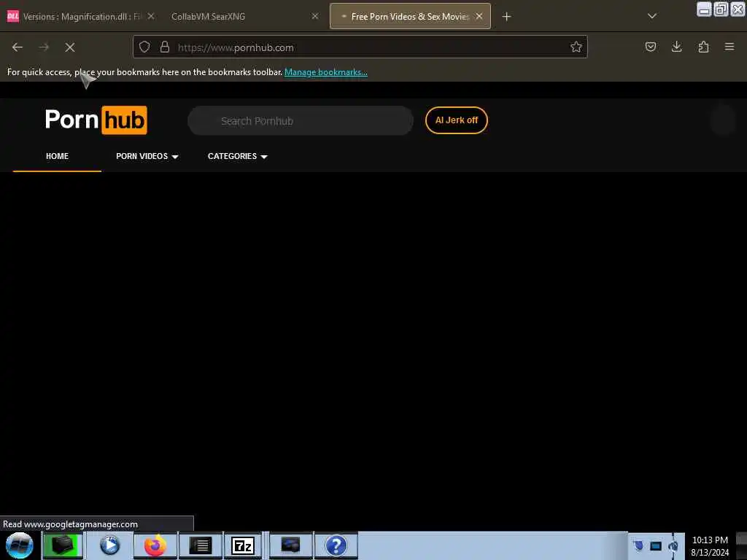Click the Windows Start orb

coord(20,545)
